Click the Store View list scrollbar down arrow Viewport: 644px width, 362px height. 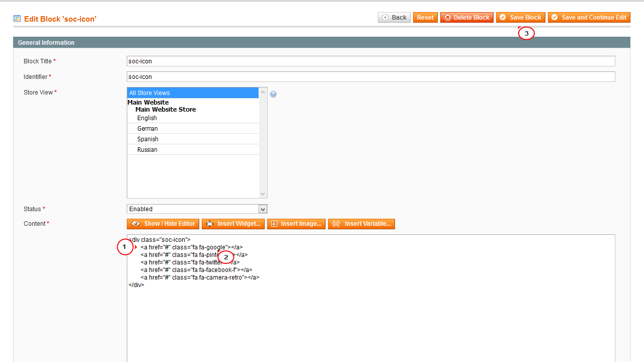[263, 194]
